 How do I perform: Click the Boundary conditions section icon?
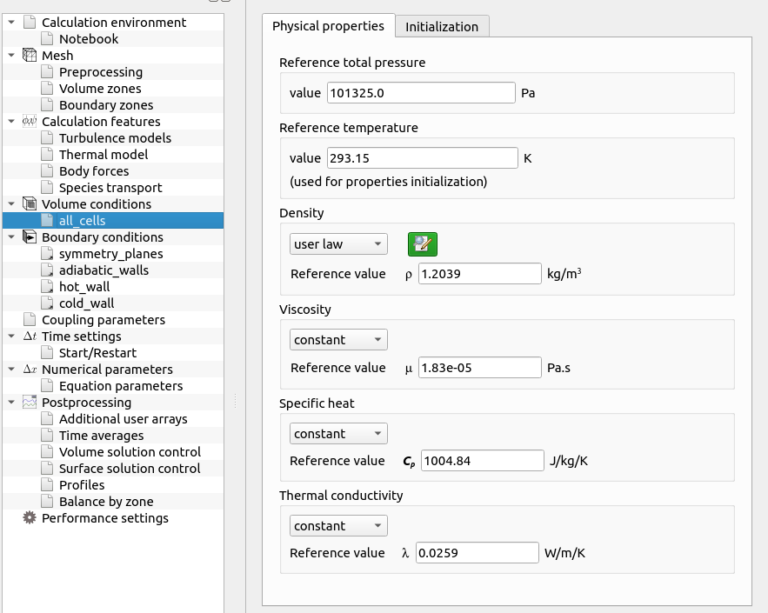point(29,237)
